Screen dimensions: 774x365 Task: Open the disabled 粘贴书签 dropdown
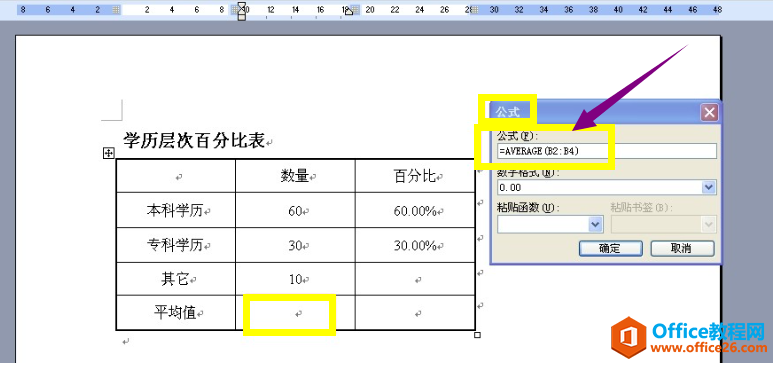coord(709,225)
